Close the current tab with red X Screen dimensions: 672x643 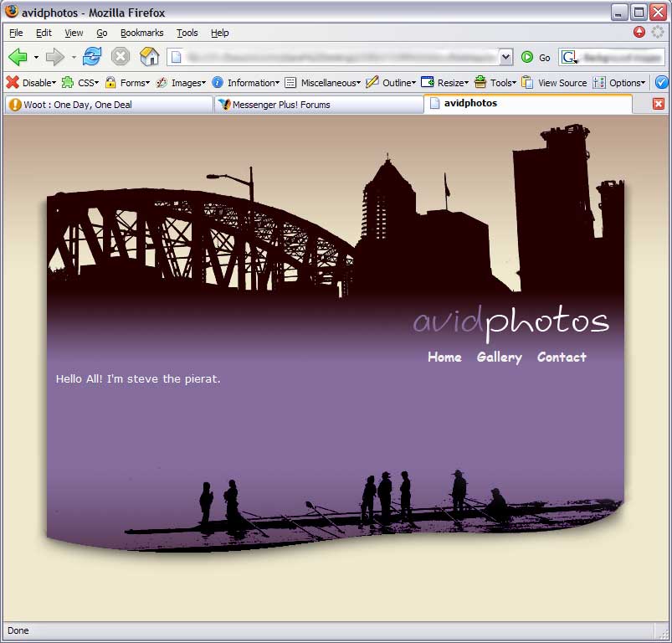coord(658,104)
